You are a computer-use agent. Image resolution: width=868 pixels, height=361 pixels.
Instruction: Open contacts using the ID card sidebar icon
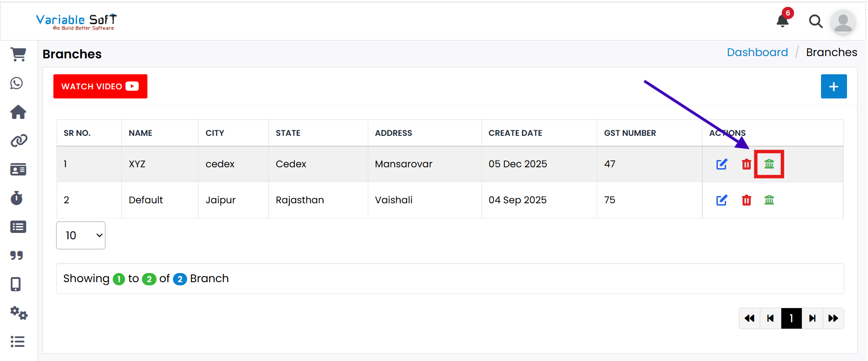coord(18,169)
